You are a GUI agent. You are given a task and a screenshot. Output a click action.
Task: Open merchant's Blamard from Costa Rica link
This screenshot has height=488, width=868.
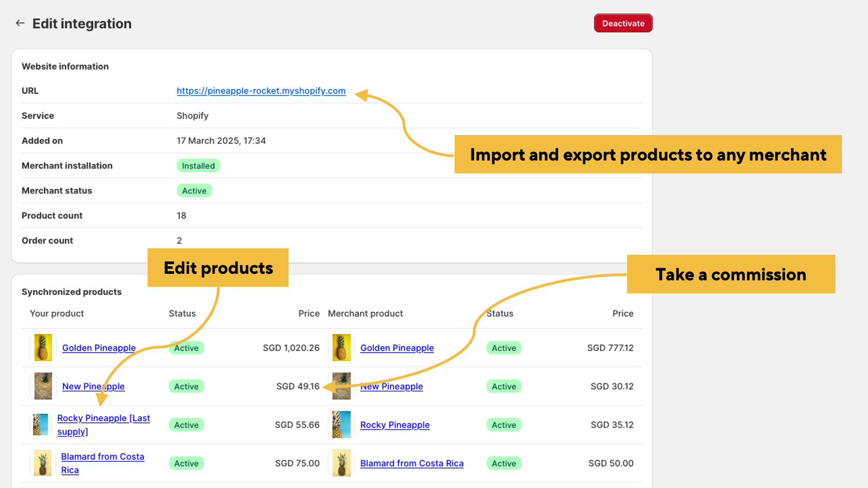[x=411, y=464]
